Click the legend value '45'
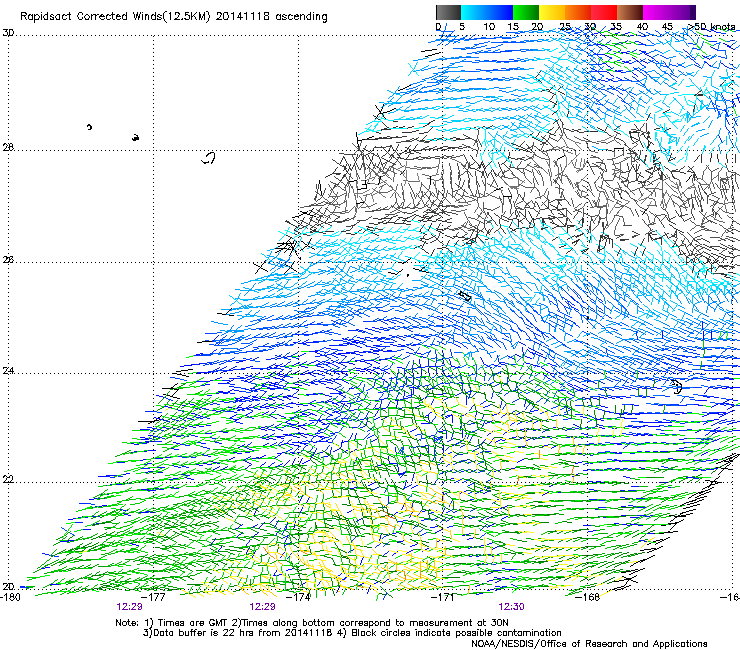This screenshot has height=650, width=740. (667, 27)
